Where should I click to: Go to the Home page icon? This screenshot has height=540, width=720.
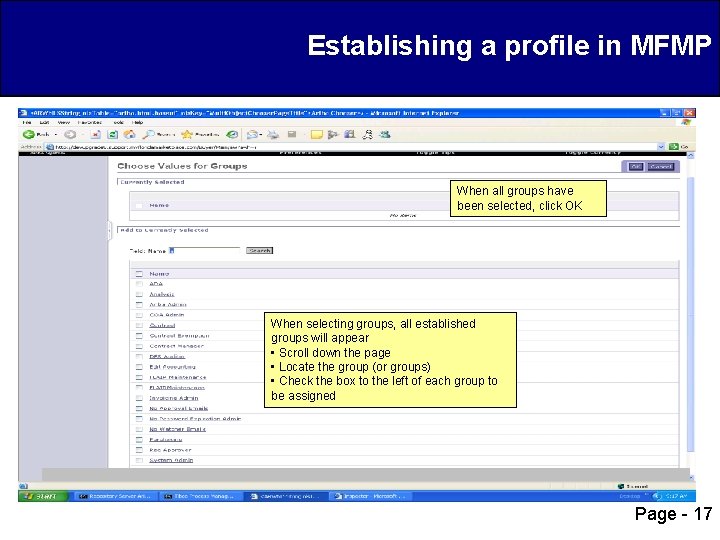[130, 134]
